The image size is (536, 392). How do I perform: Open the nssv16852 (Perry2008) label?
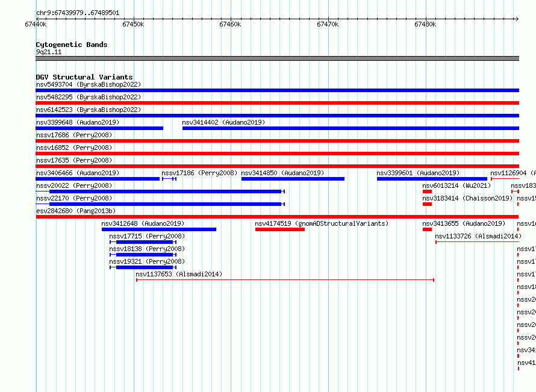[x=74, y=148]
